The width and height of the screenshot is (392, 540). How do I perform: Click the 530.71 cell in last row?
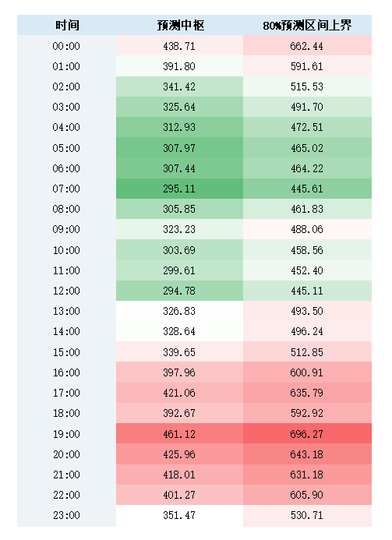coord(307,515)
